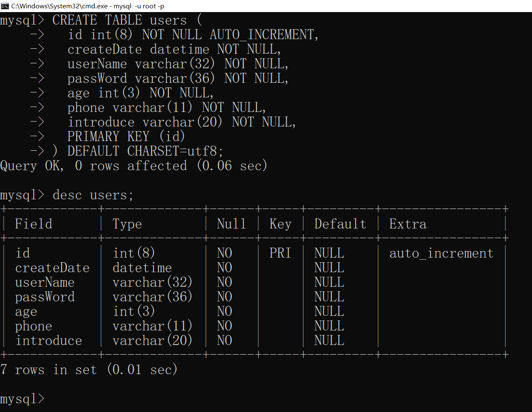Click the 'Null' column header
The image size is (532, 412).
click(x=231, y=224)
